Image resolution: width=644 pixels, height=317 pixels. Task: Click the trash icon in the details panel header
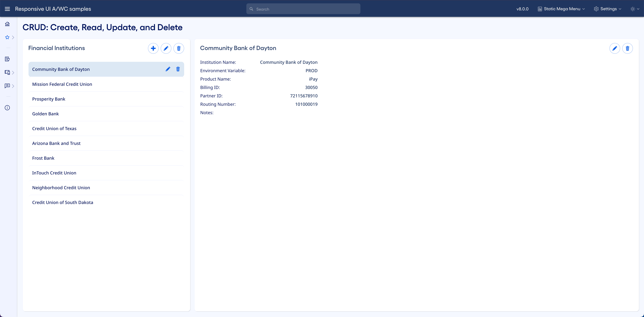click(627, 48)
